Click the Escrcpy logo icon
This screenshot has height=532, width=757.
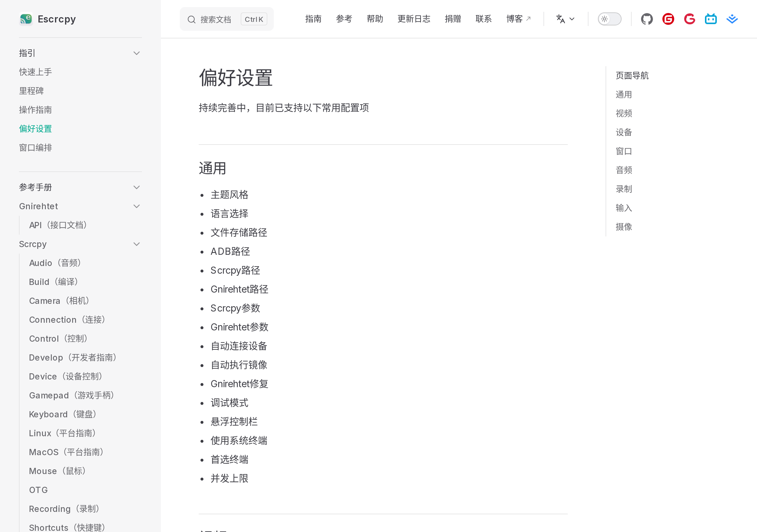tap(26, 19)
